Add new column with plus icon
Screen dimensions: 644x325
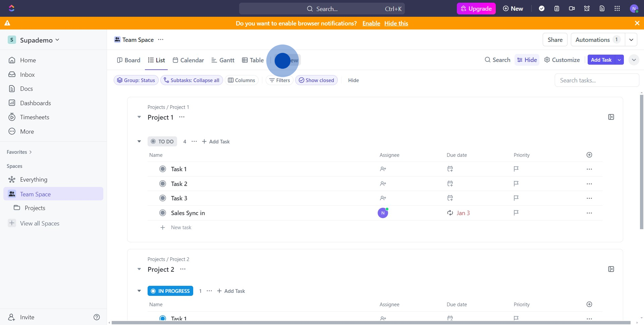[x=589, y=155]
